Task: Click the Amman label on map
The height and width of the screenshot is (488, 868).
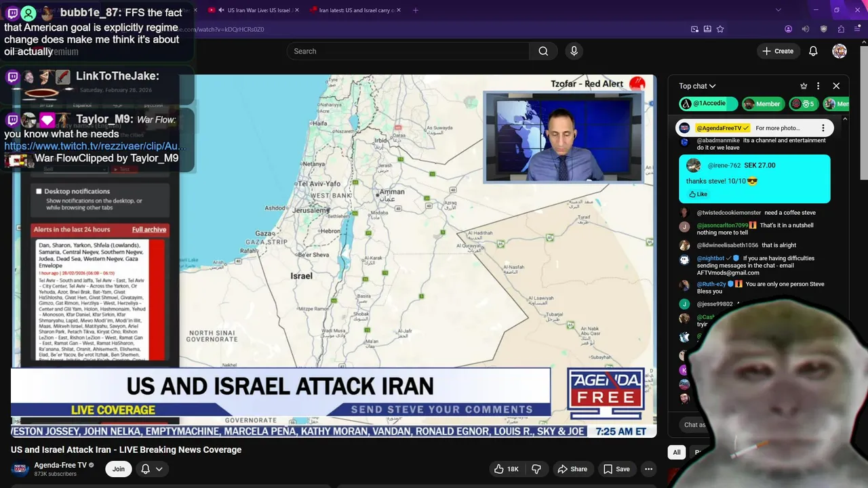Action: point(392,192)
